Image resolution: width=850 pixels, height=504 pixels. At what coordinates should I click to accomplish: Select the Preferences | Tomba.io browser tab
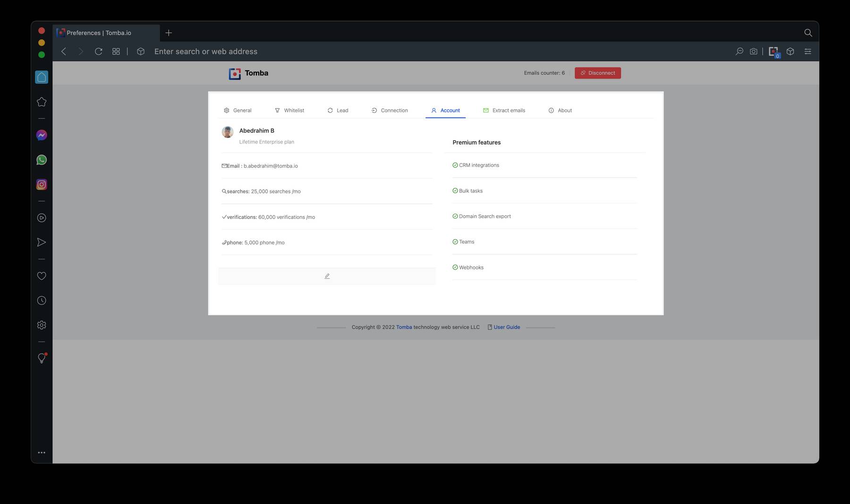[x=106, y=33]
